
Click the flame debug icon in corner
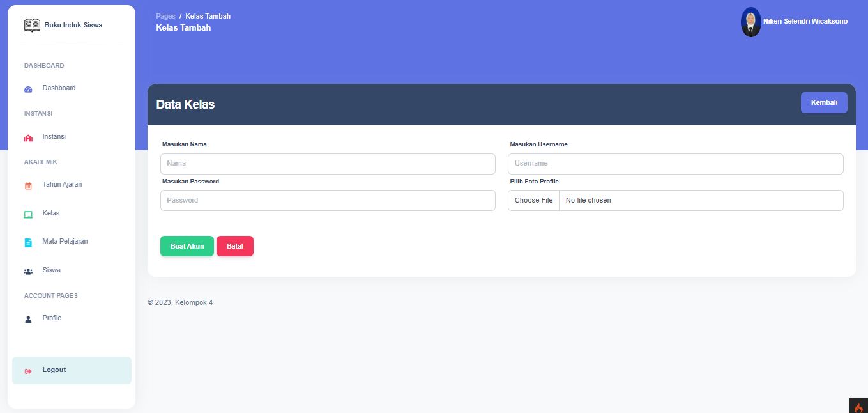coord(858,407)
